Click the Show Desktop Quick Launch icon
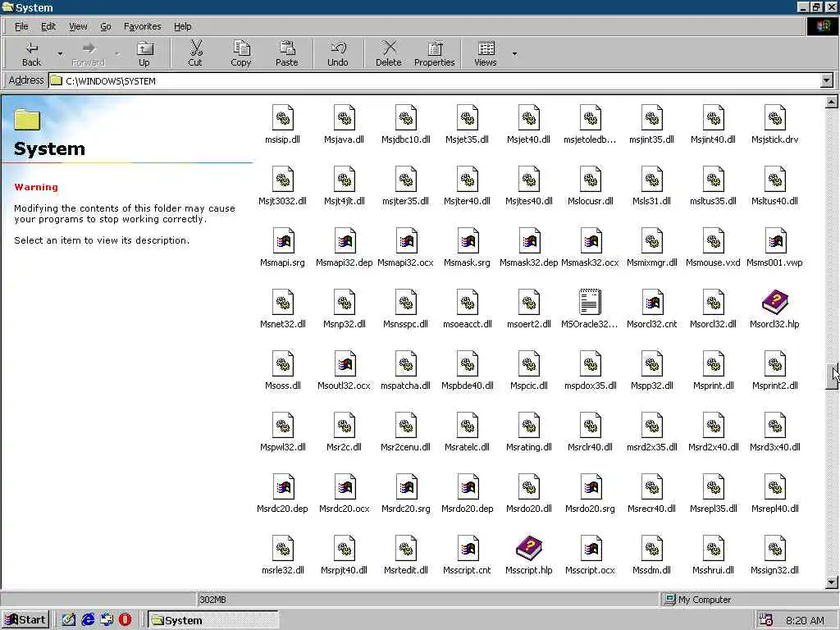840x630 pixels. tap(69, 620)
